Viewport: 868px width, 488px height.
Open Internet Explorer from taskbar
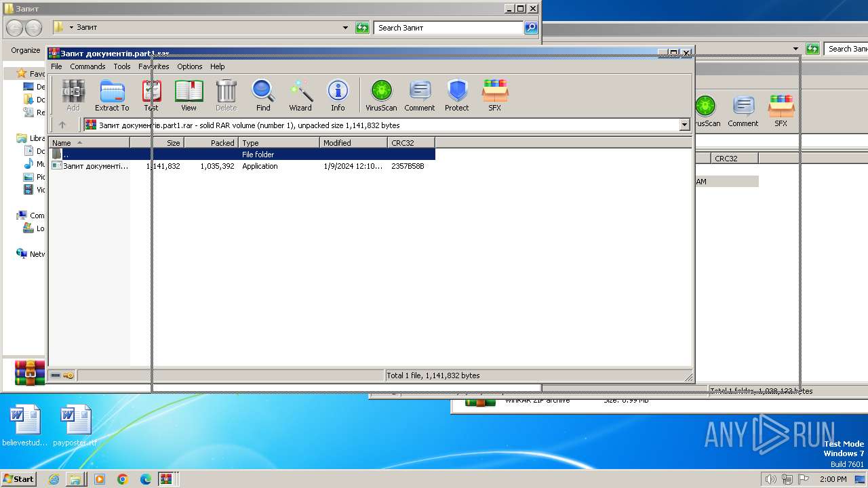[x=54, y=479]
